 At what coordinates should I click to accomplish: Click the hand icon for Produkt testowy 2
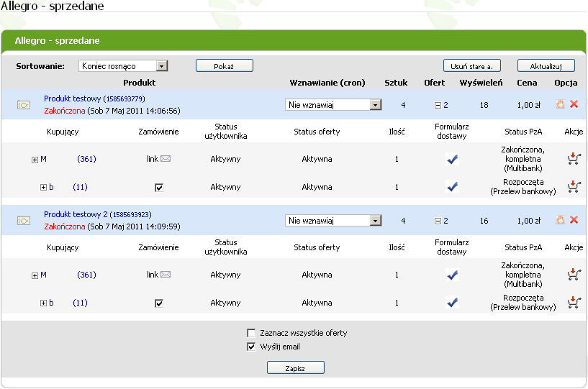coord(560,220)
